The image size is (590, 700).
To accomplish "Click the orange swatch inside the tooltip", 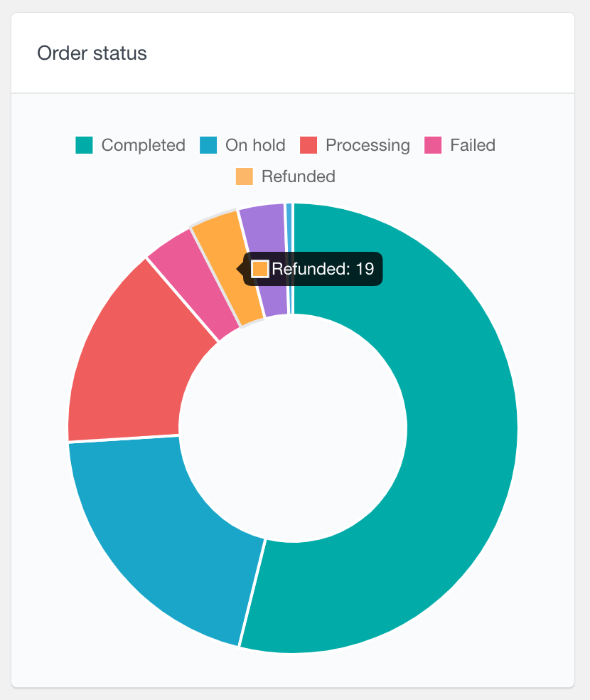I will [x=260, y=269].
